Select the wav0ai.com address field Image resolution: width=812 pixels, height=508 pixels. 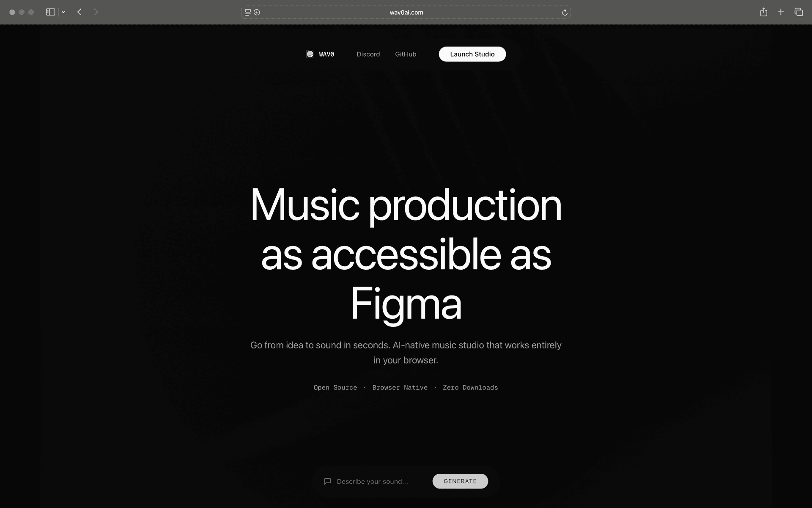click(x=406, y=12)
